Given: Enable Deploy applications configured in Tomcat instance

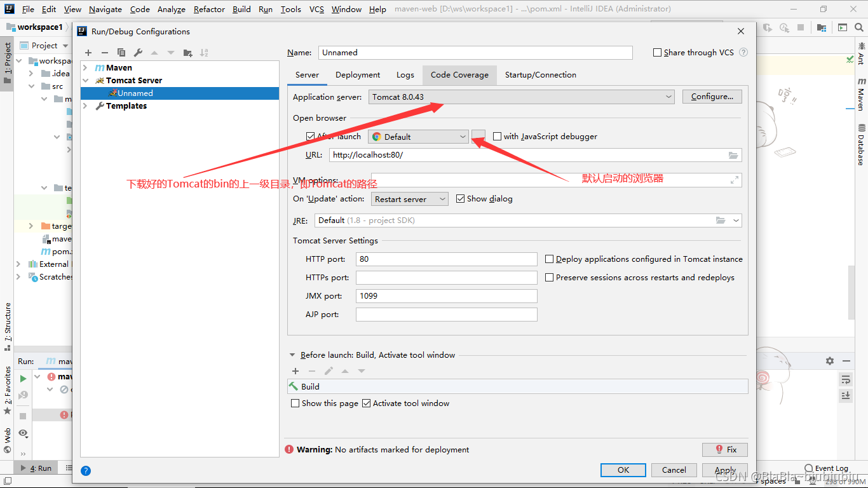Looking at the screenshot, I should 550,259.
